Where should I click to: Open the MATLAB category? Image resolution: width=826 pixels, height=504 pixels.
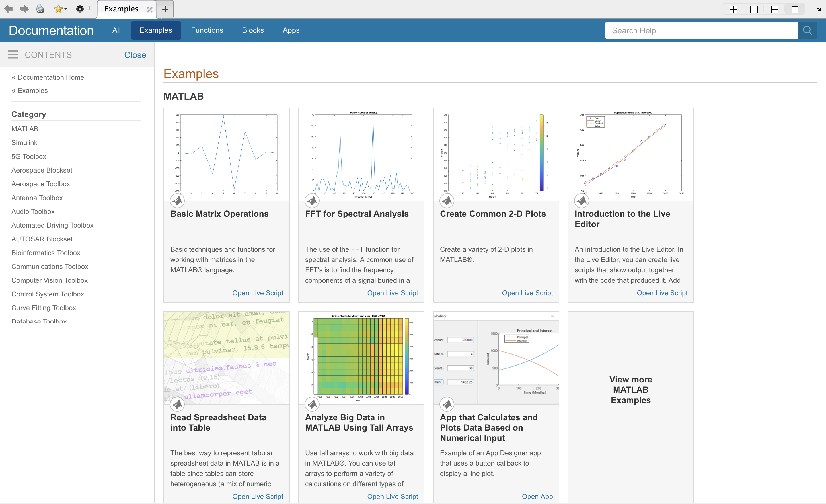pyautogui.click(x=25, y=129)
